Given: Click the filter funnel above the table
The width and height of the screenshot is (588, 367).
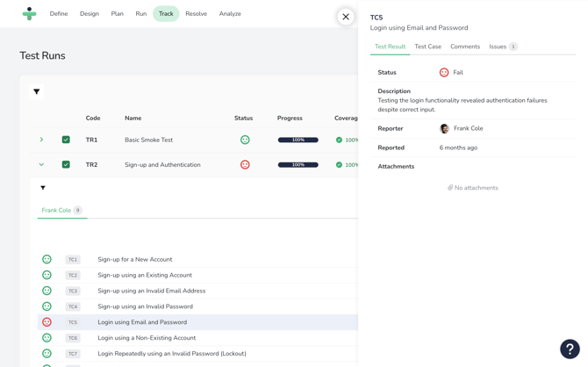Looking at the screenshot, I should click(x=37, y=91).
